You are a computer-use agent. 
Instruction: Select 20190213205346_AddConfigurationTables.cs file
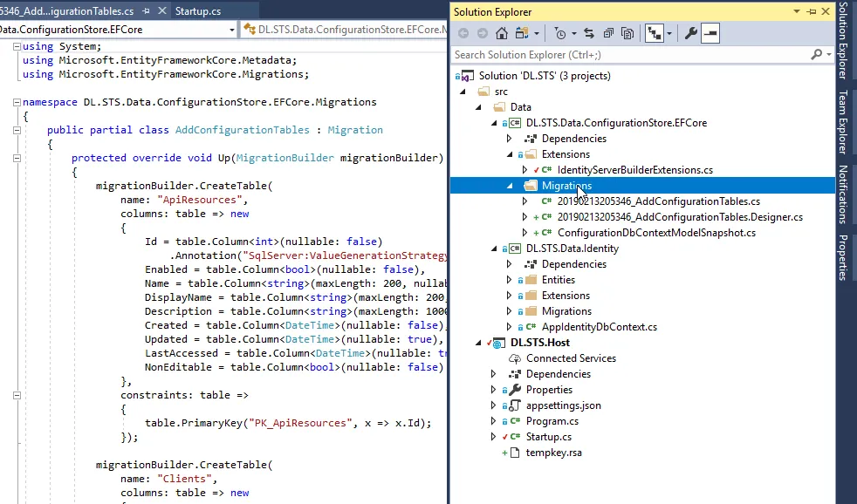[x=658, y=201]
